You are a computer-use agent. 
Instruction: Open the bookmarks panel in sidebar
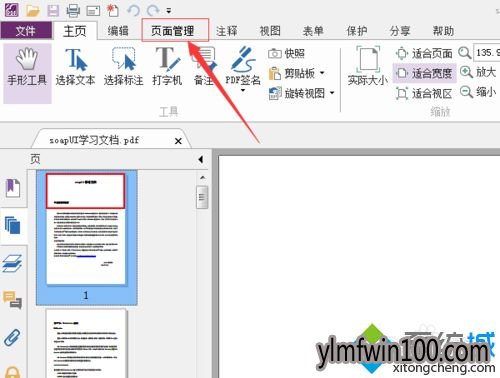coord(13,188)
